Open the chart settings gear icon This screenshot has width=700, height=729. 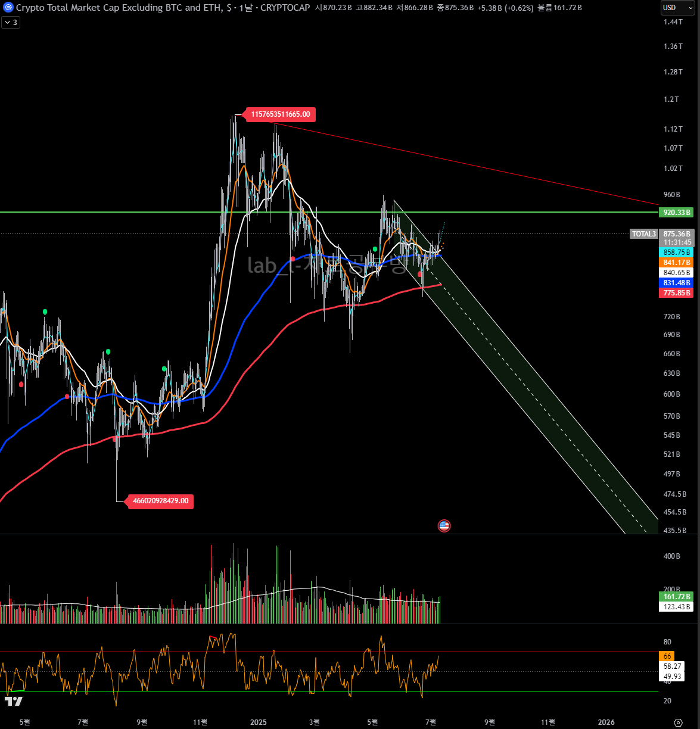pyautogui.click(x=678, y=722)
